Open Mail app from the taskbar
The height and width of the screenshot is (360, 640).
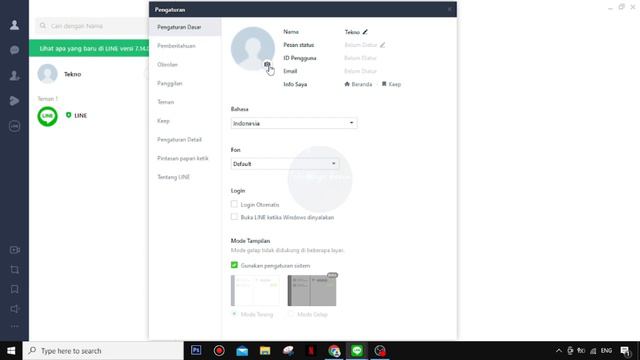pos(242,351)
